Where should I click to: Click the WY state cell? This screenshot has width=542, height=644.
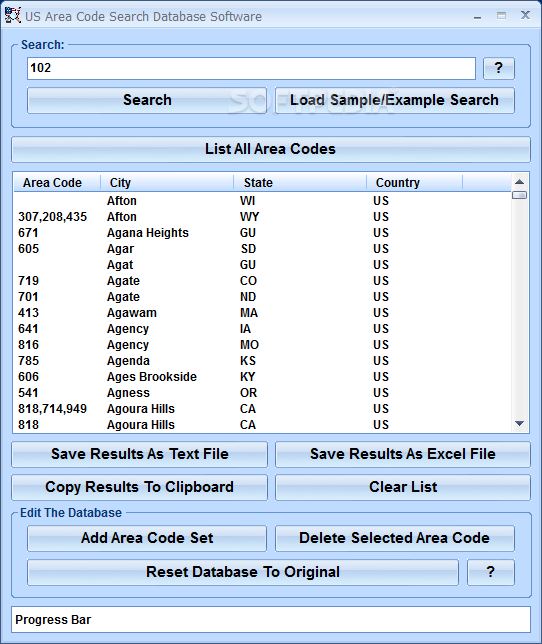click(250, 217)
